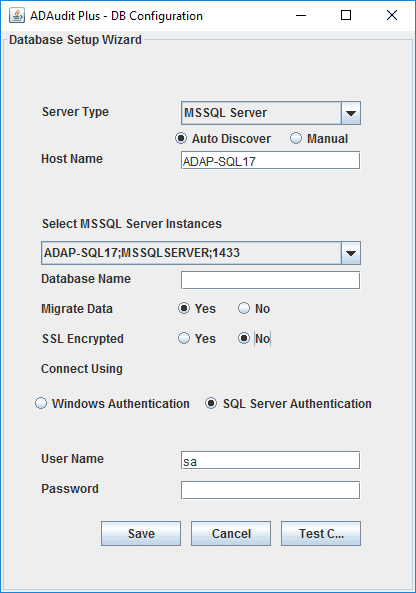
Task: Click the ADAudit Plus Java window icon
Action: 16,16
